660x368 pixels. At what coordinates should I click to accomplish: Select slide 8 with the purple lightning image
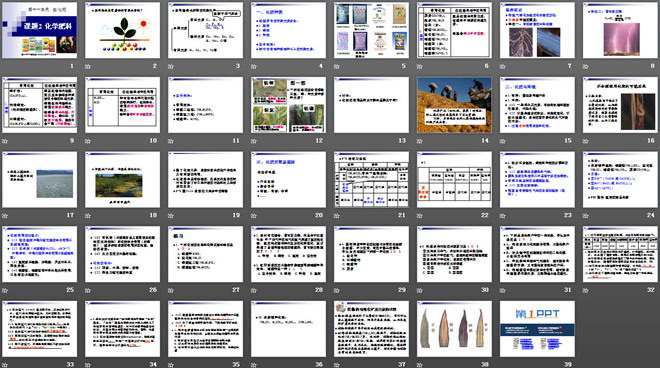coord(620,30)
